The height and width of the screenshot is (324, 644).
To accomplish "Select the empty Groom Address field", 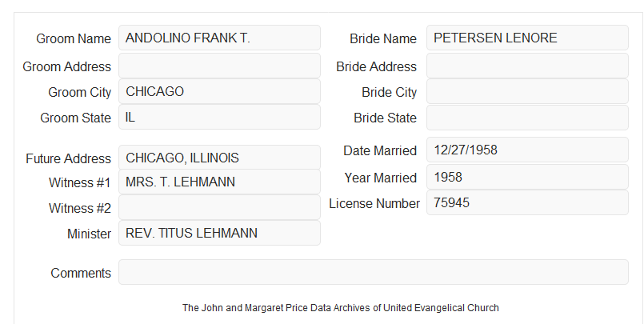I will point(219,66).
